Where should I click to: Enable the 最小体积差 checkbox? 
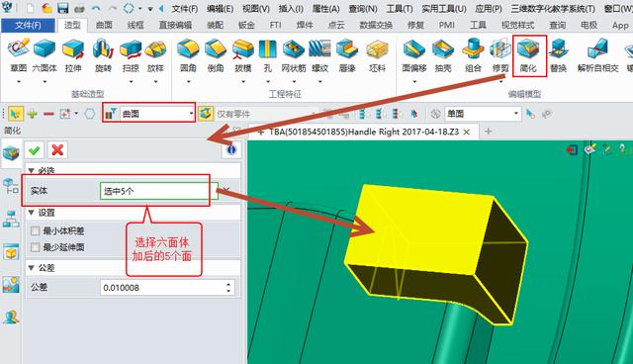(36, 230)
